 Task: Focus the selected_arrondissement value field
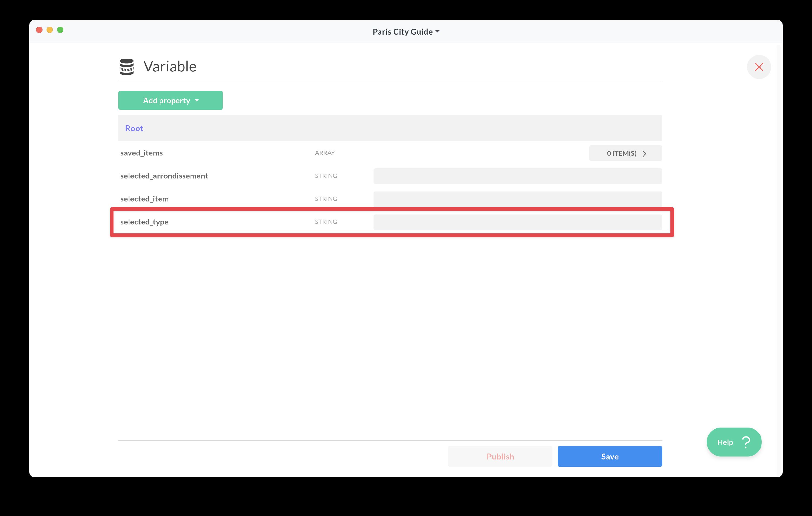point(518,176)
